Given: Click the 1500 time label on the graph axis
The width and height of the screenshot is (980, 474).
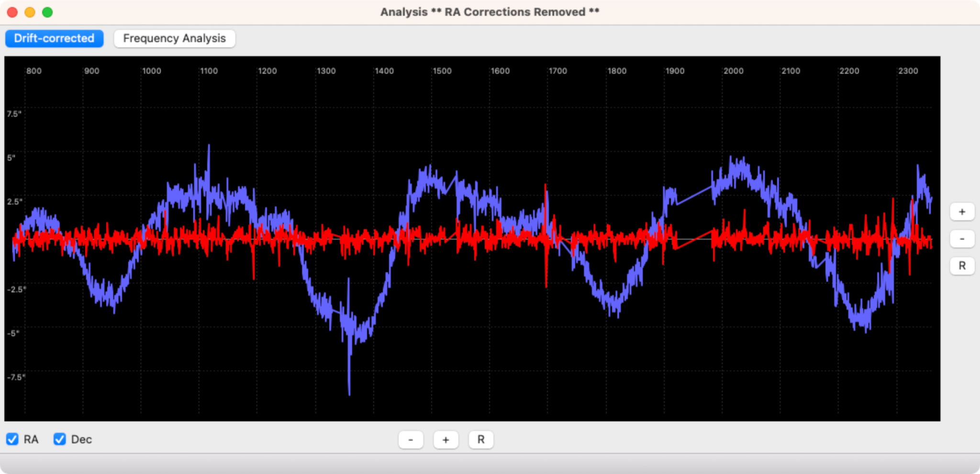Looking at the screenshot, I should click(x=442, y=71).
